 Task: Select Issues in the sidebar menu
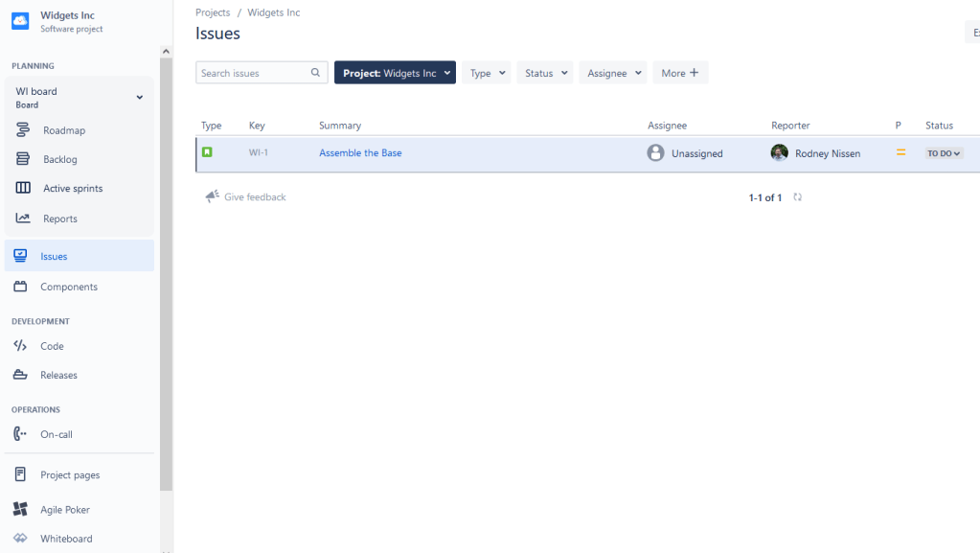54,257
